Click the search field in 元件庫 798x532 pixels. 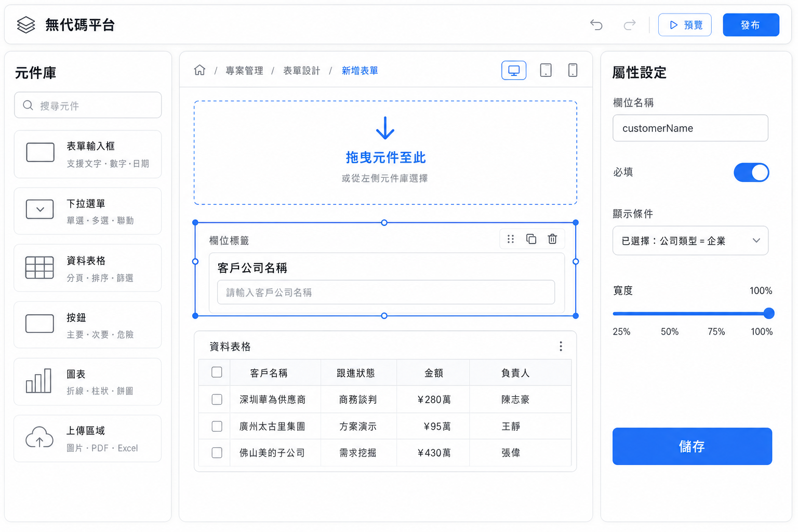pyautogui.click(x=88, y=105)
